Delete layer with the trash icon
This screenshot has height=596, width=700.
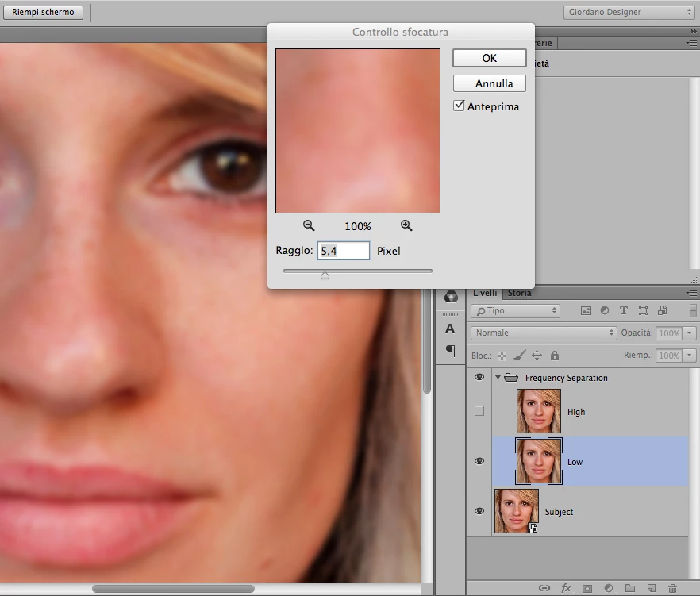tap(672, 588)
